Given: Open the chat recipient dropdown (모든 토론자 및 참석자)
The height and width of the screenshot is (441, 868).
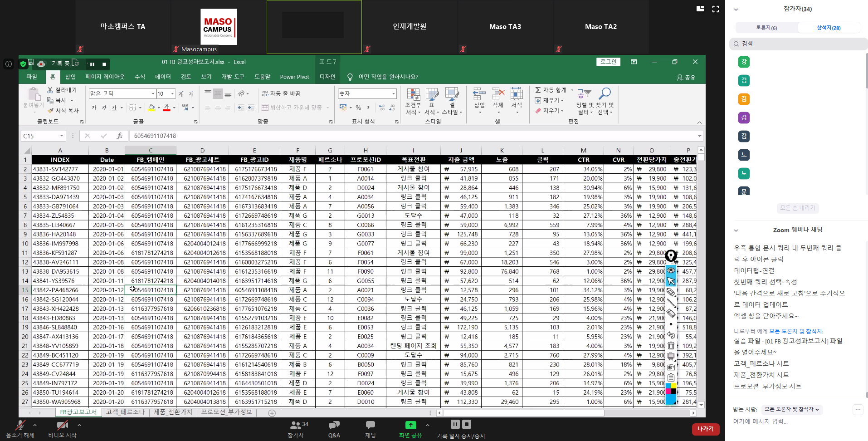Looking at the screenshot, I should tap(791, 409).
